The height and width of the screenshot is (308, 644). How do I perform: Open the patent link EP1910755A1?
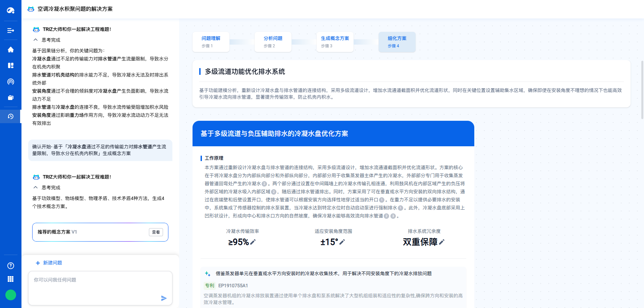tap(233, 286)
